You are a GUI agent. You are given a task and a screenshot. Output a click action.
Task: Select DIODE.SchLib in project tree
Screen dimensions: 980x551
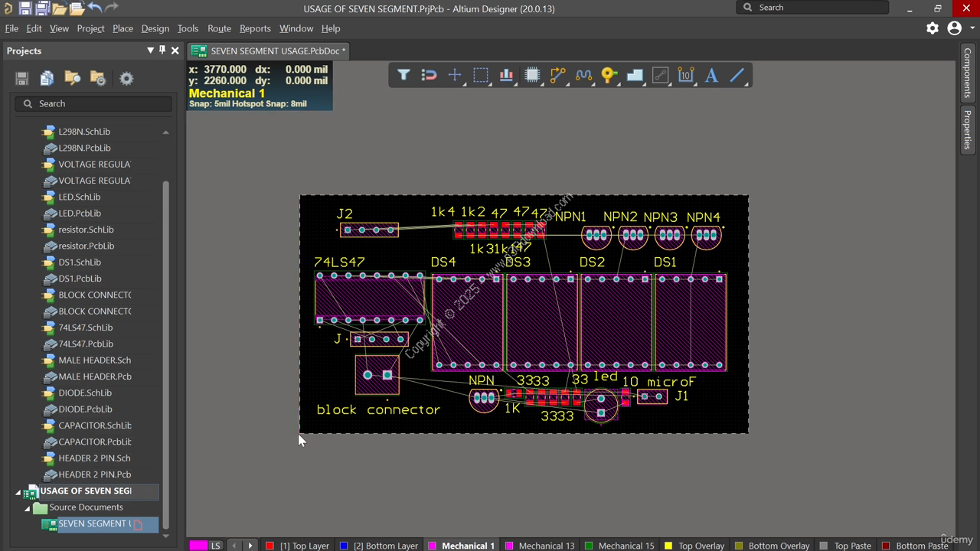(x=85, y=393)
